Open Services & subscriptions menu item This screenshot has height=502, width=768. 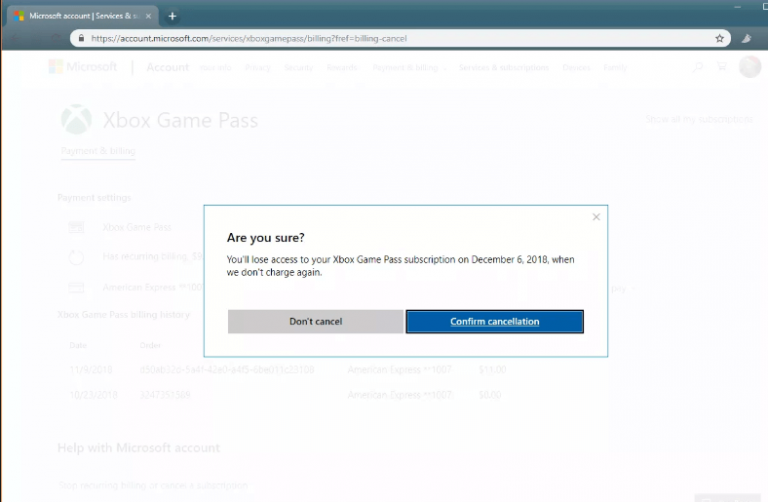coord(504,68)
